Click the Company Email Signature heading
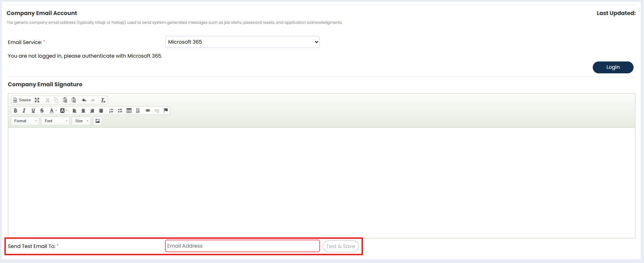 (x=45, y=84)
